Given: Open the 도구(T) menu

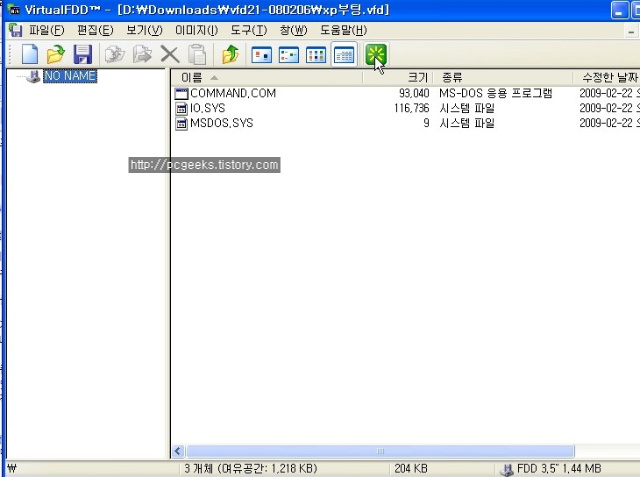Looking at the screenshot, I should pyautogui.click(x=249, y=30).
